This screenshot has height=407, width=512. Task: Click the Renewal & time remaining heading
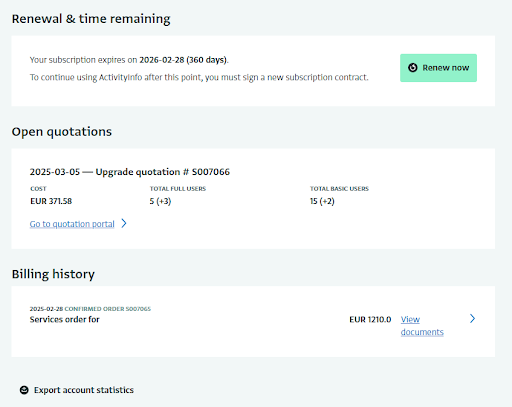point(91,19)
